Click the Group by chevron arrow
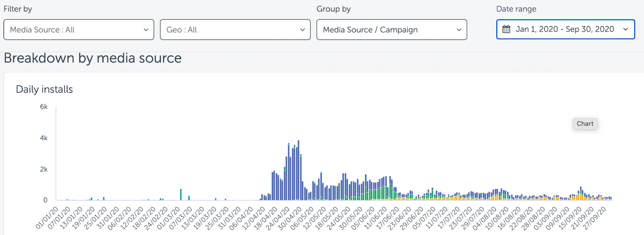 tap(459, 30)
